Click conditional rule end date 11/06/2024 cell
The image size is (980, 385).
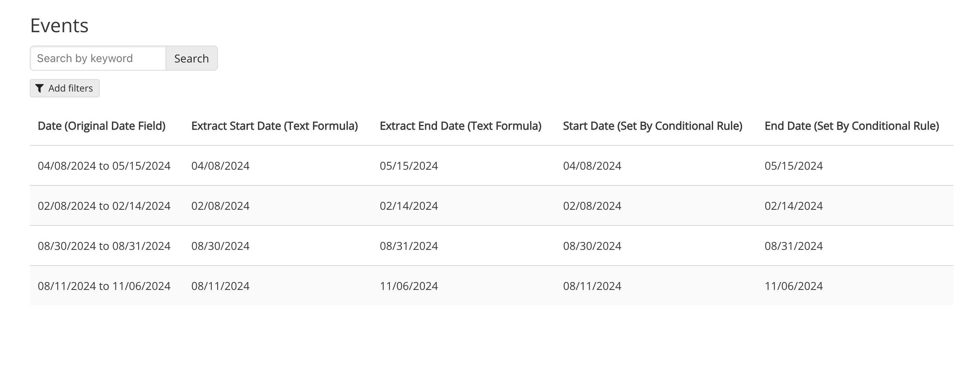(794, 286)
